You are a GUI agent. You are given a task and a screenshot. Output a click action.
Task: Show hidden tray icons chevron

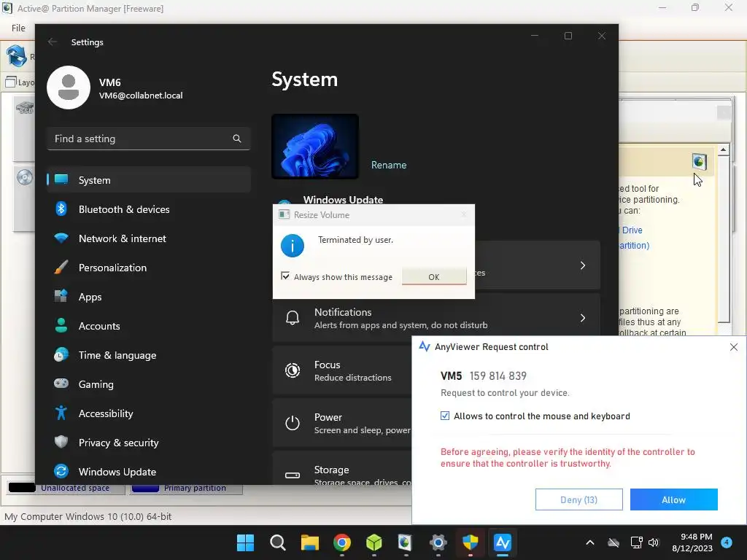pos(589,542)
